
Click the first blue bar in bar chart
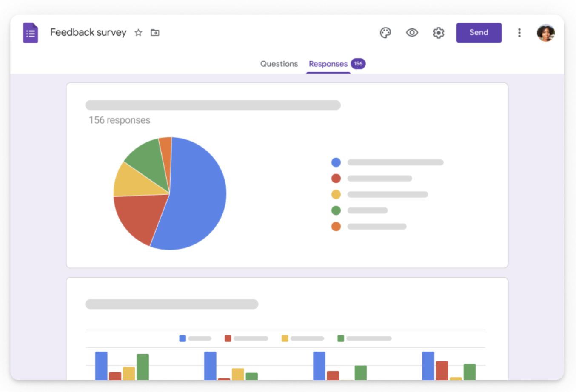click(101, 366)
